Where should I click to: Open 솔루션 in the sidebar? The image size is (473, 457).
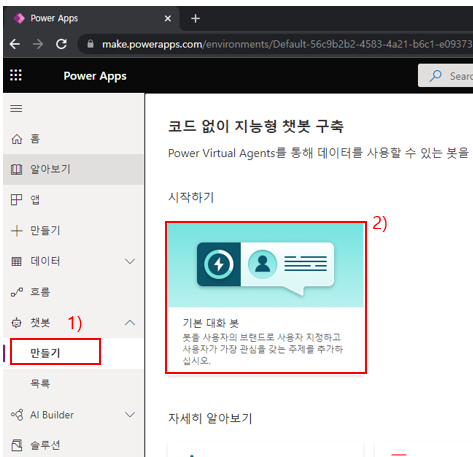pos(73,445)
